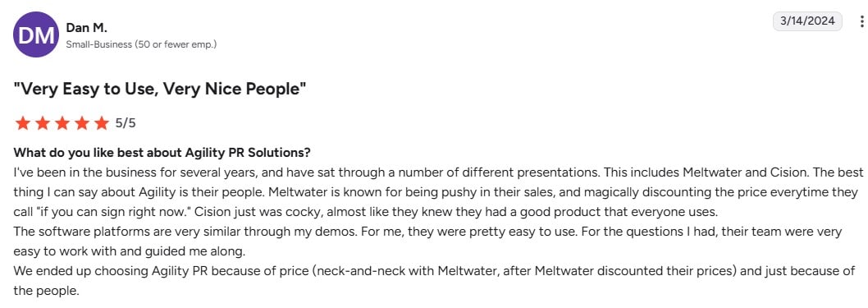Click the paragraph starting "The software platforms"
The width and height of the screenshot is (868, 308).
(x=427, y=241)
